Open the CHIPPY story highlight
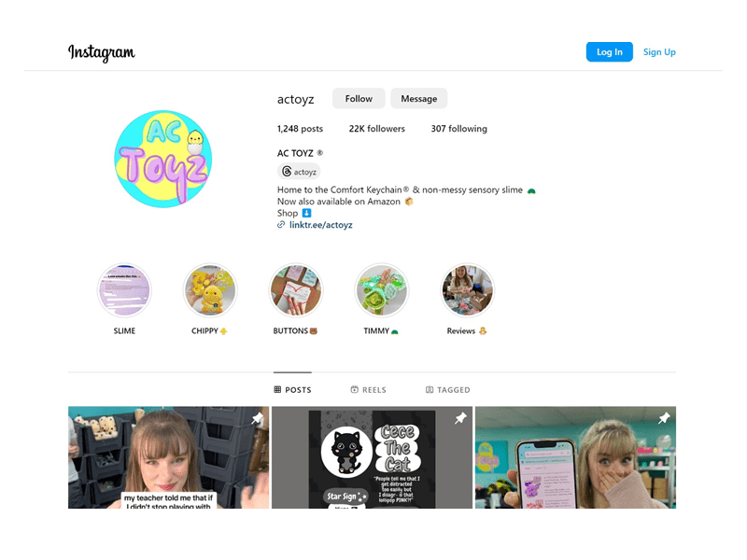Viewport: 747px width, 560px height. [210, 290]
